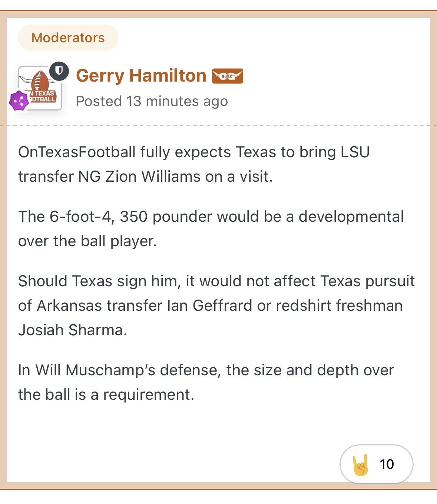Click the moderator shield badge icon
Image resolution: width=437 pixels, height=504 pixels.
(59, 71)
